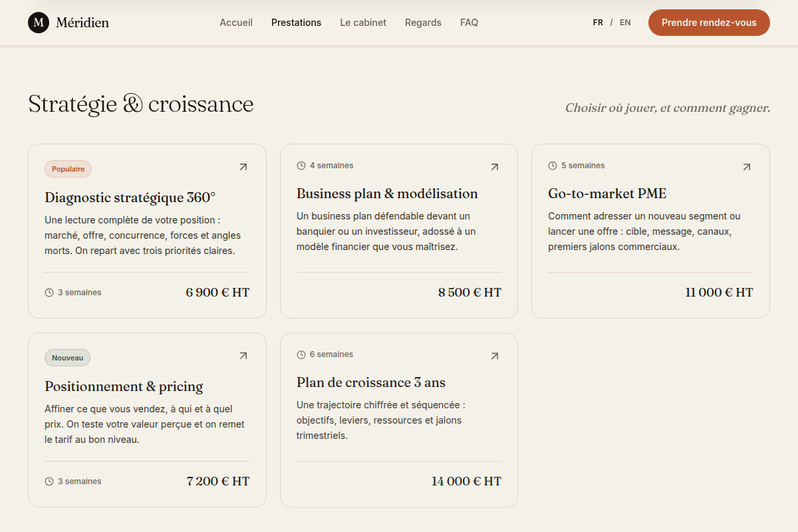Click "4 semaines" duration text
Image resolution: width=798 pixels, height=532 pixels.
point(332,166)
